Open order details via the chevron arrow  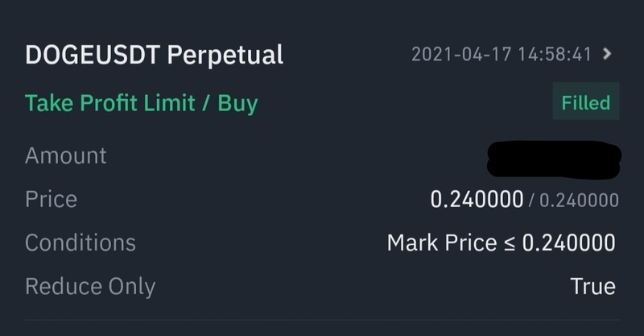(x=608, y=55)
